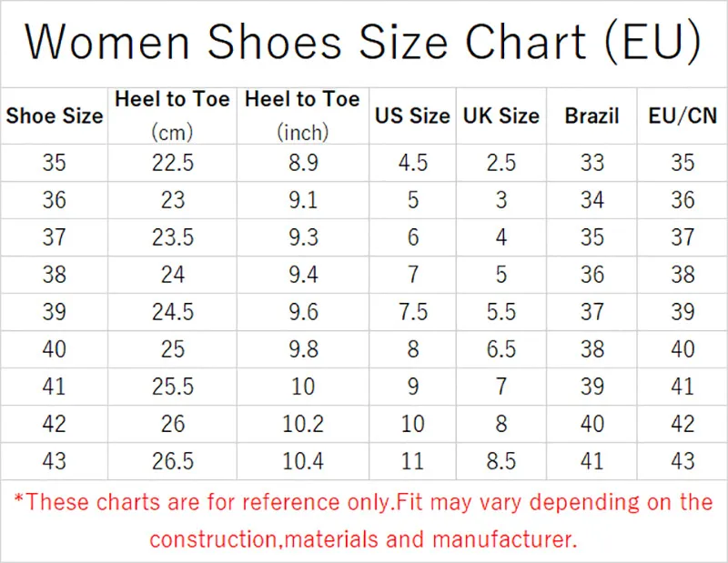Select the US Size column header

pos(412,116)
